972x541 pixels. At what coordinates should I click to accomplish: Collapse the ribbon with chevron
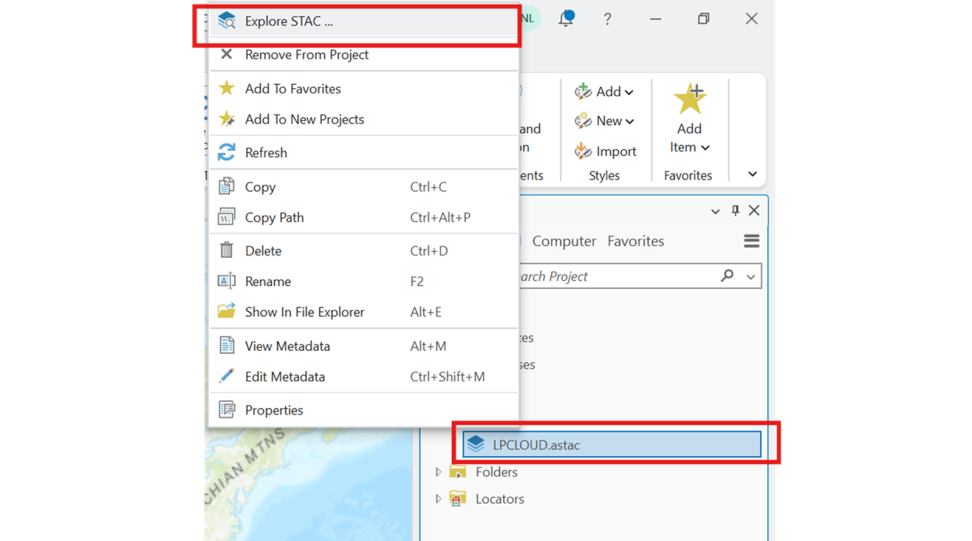pos(753,174)
